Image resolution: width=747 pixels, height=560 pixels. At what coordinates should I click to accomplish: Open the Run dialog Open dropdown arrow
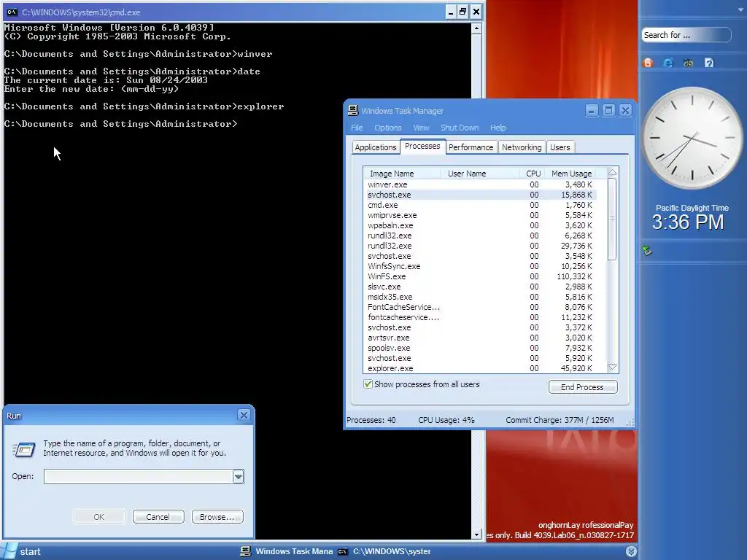point(239,476)
